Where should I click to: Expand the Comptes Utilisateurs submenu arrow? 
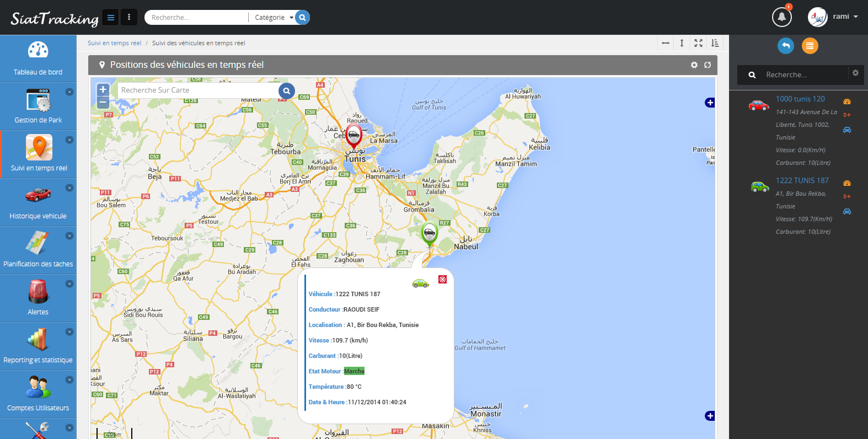(69, 380)
